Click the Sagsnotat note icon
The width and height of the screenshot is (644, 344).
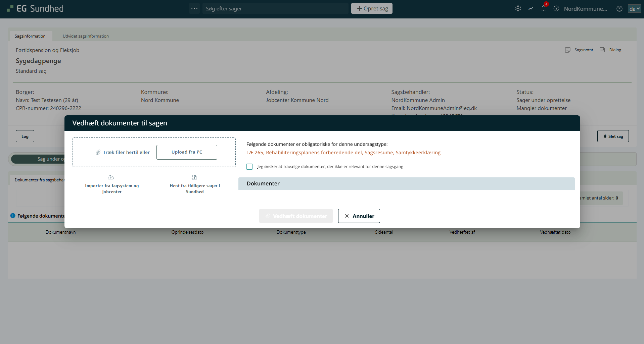(568, 50)
